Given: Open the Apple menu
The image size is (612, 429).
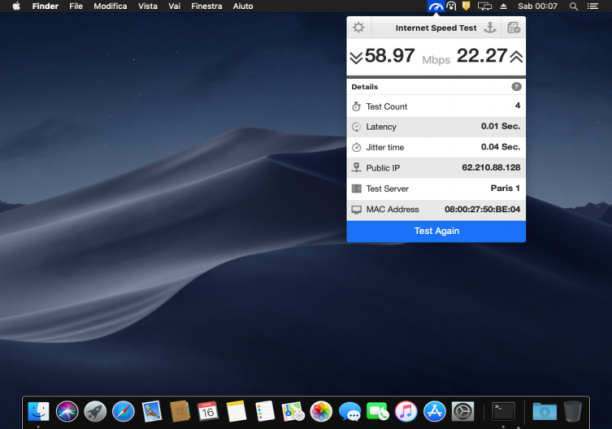Looking at the screenshot, I should pyautogui.click(x=16, y=6).
